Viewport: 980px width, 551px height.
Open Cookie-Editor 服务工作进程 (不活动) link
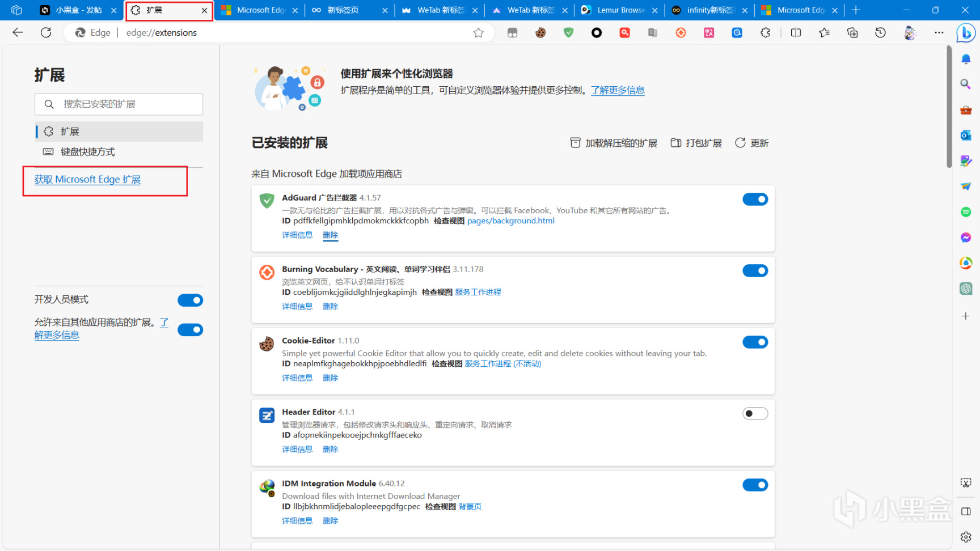pyautogui.click(x=502, y=364)
